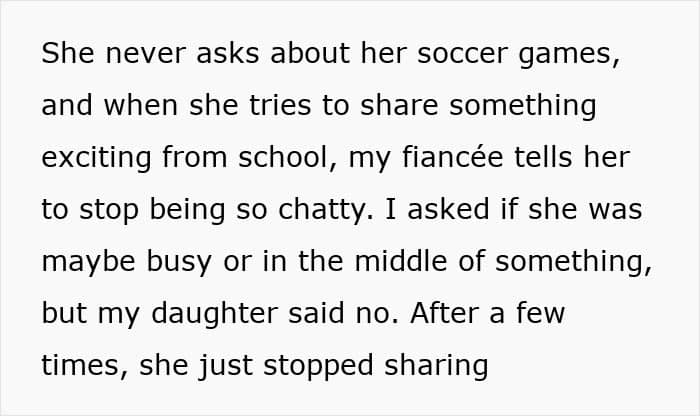
Task: Click the word "being"
Action: [187, 211]
